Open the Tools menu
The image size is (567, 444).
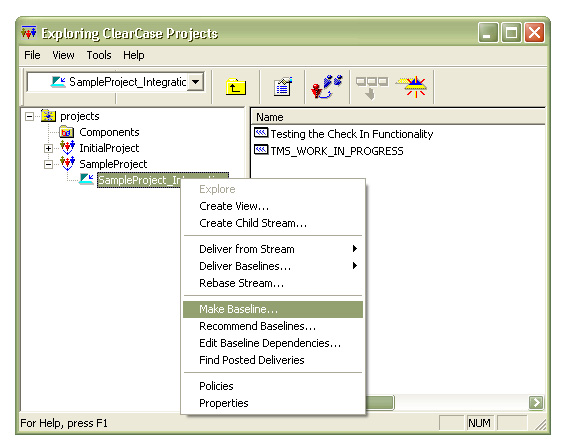click(x=99, y=55)
